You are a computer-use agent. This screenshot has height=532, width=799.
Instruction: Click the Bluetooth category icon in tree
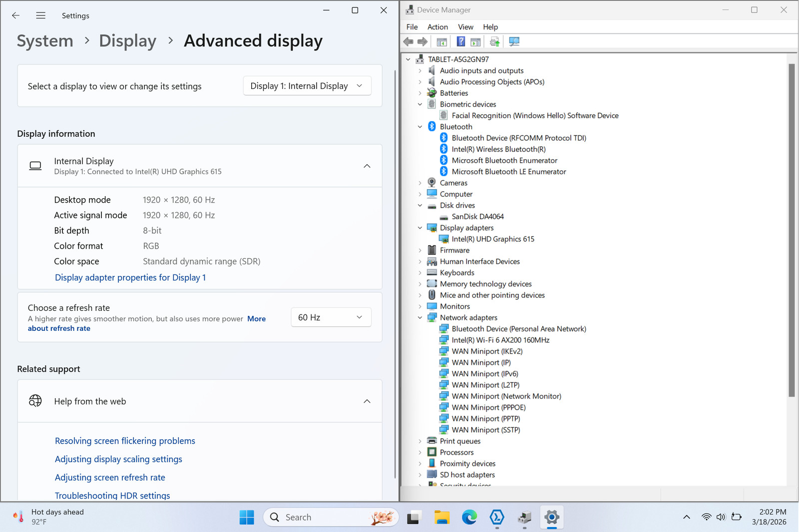(432, 127)
